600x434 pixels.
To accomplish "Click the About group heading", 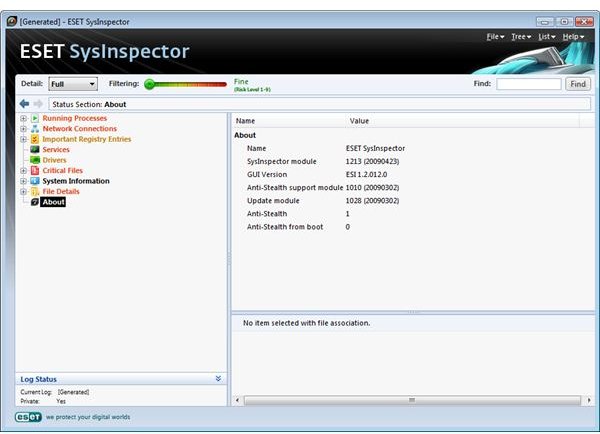I will coord(245,135).
